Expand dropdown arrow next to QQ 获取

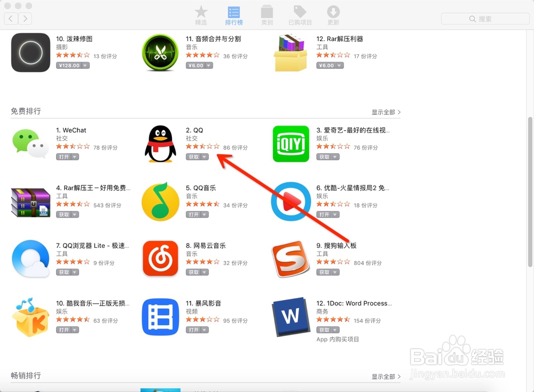[205, 156]
